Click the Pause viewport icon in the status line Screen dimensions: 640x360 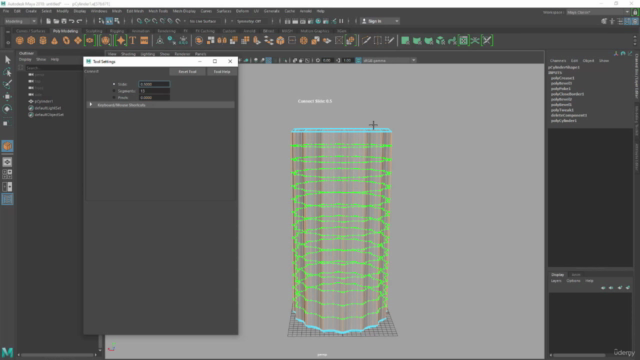341,21
